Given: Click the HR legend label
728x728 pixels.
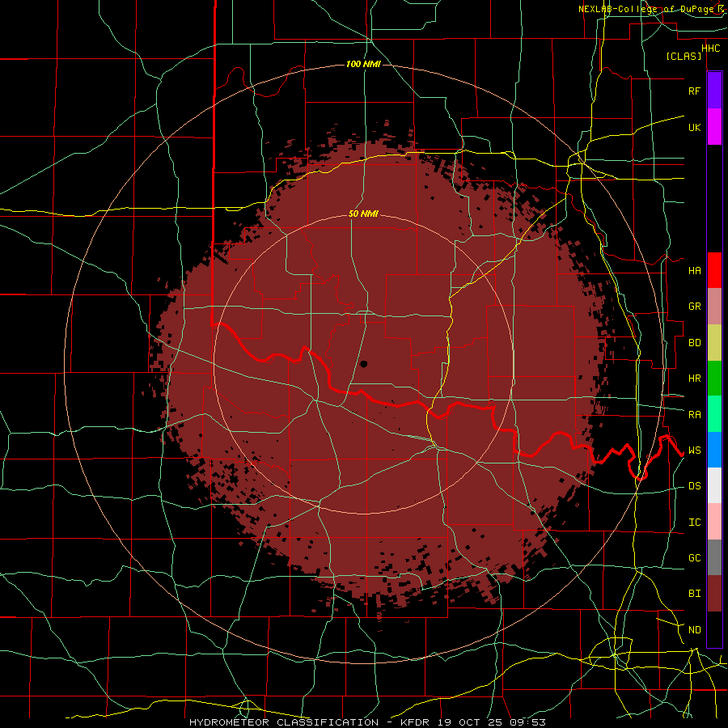Looking at the screenshot, I should (x=694, y=379).
